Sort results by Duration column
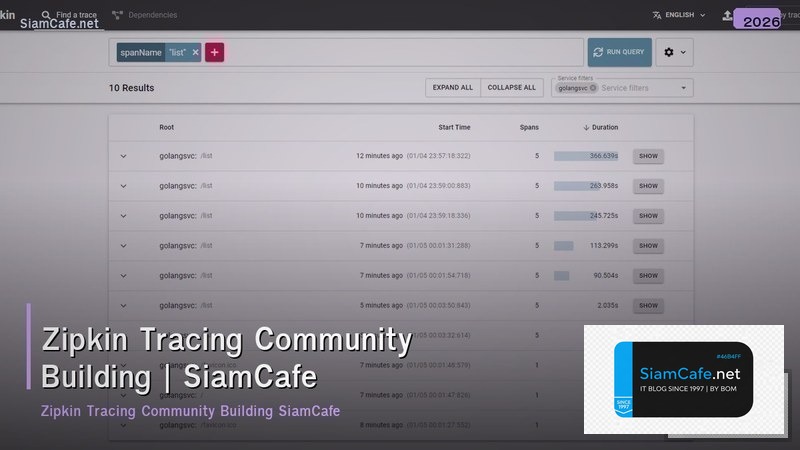The height and width of the screenshot is (450, 800). (601, 127)
